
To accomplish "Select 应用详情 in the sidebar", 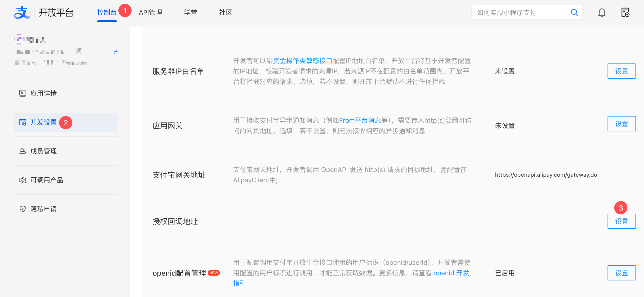I will tap(66, 93).
